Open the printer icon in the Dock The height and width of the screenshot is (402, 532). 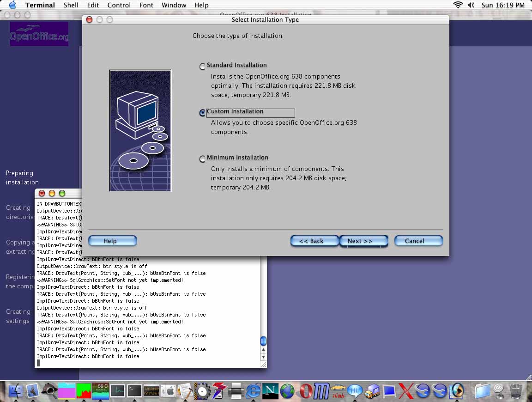point(236,391)
